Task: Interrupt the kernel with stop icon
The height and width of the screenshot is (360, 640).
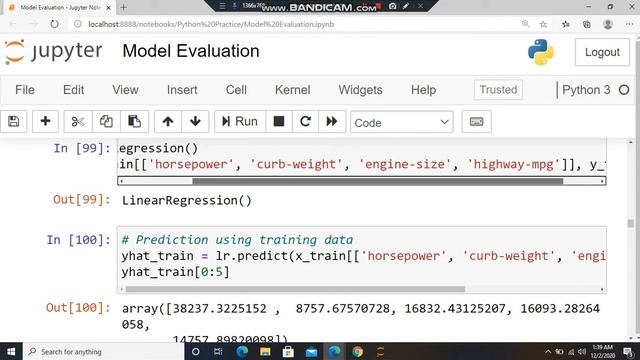Action: (279, 121)
